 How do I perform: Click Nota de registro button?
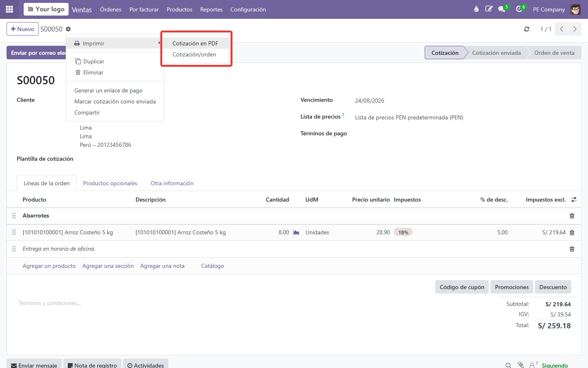coord(92,364)
